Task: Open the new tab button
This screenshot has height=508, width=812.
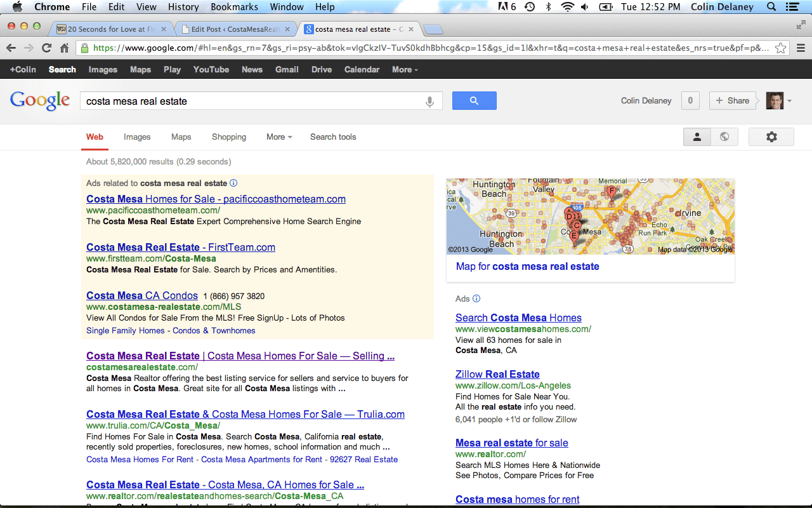Action: [x=433, y=29]
